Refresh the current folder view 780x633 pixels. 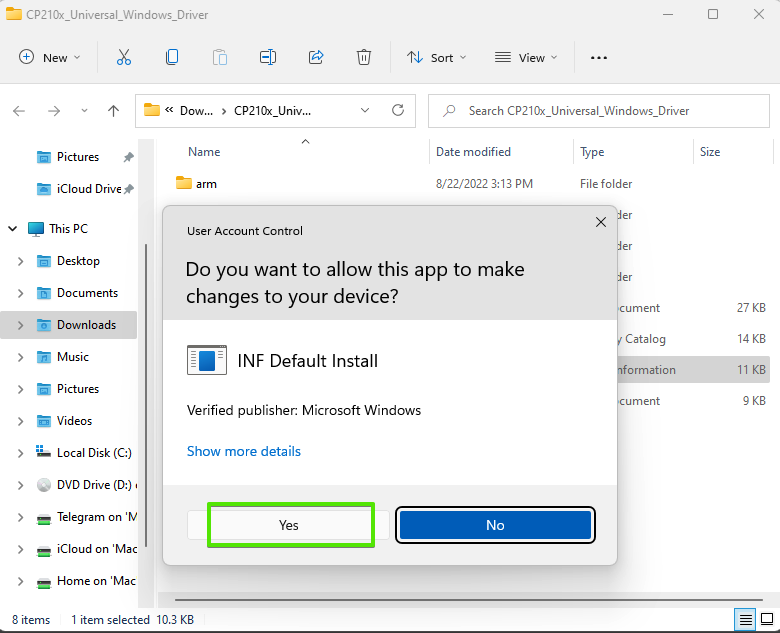[x=398, y=110]
